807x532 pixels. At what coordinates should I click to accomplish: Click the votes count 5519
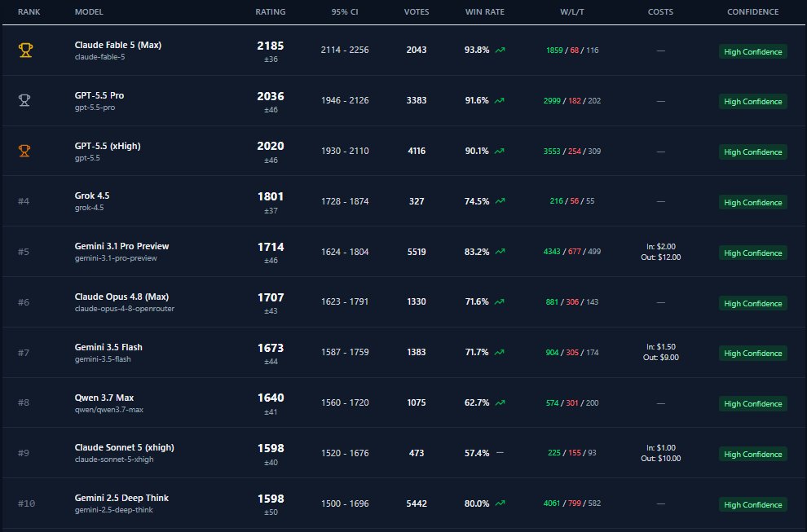click(x=417, y=252)
